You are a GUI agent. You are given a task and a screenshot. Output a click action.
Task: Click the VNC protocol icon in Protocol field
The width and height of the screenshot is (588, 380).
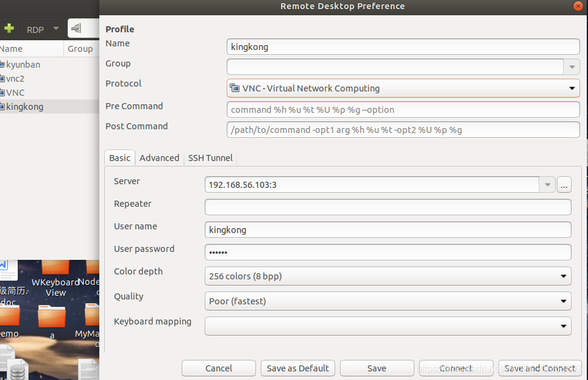[x=235, y=88]
